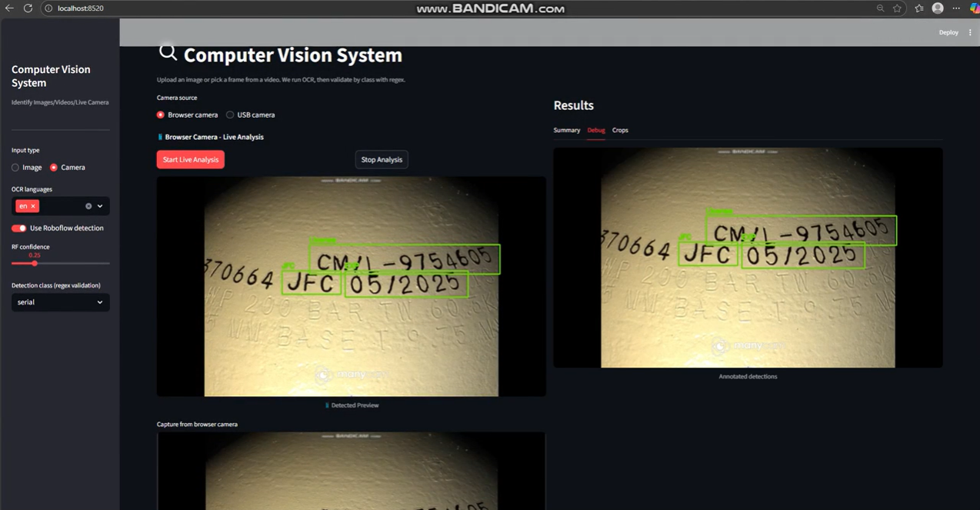Screen dimensions: 980x510
Task: Click the RF confidence slider handle
Action: pos(35,264)
